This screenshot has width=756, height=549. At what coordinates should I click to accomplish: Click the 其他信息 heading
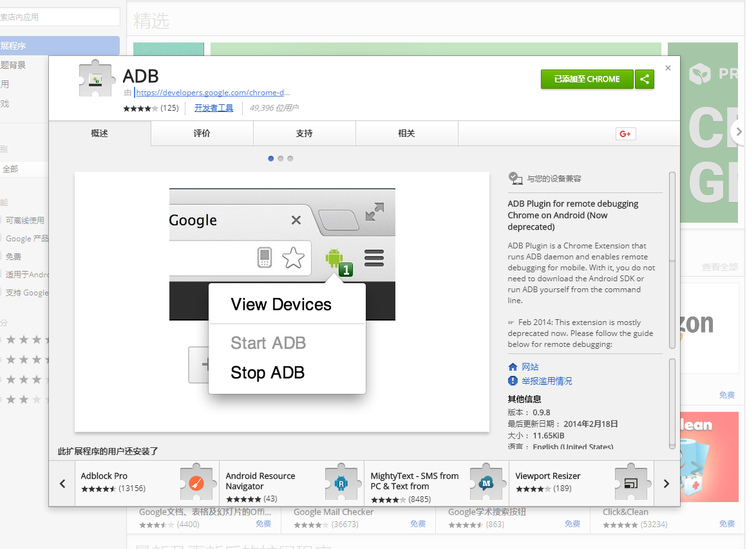pyautogui.click(x=525, y=399)
